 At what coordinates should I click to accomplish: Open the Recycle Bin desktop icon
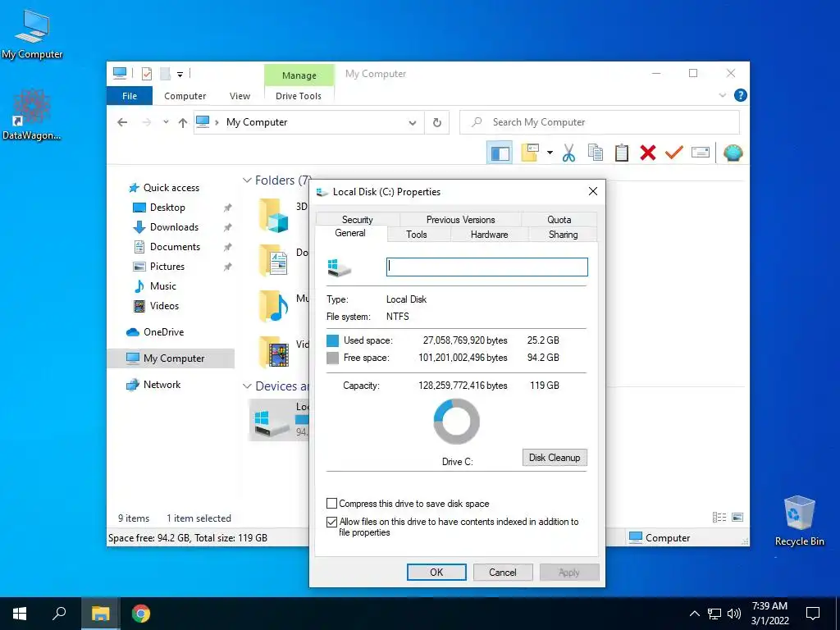[799, 521]
